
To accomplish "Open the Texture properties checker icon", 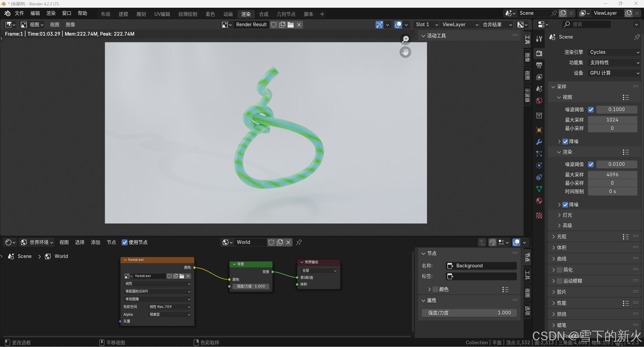I will [x=539, y=215].
